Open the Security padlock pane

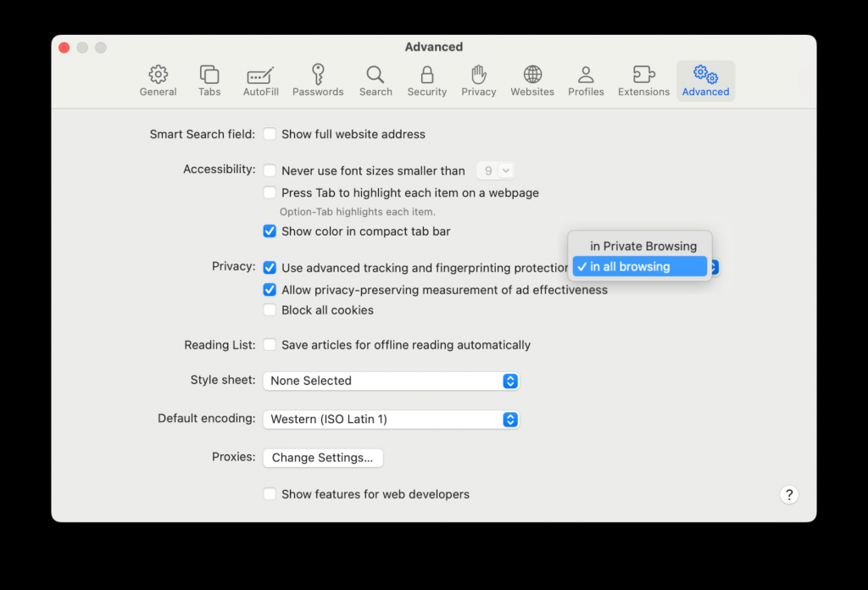pos(427,81)
